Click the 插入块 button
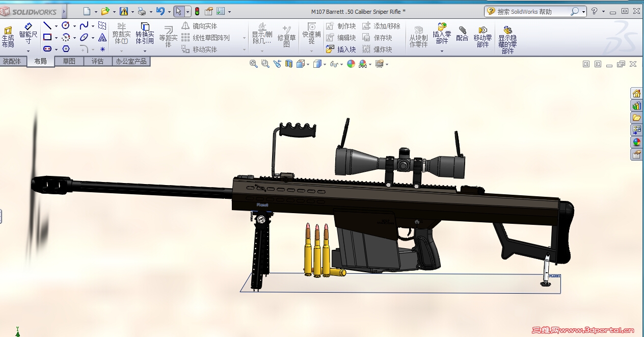 pyautogui.click(x=341, y=49)
